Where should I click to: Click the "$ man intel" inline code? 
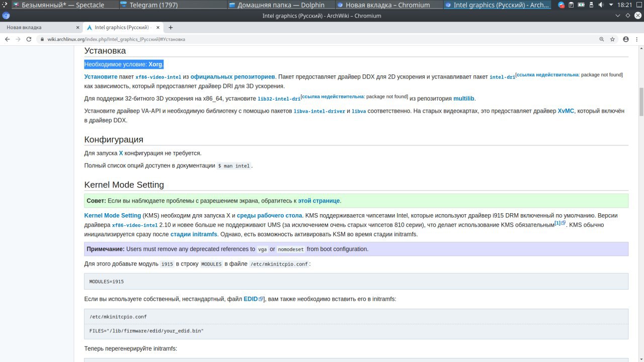234,166
